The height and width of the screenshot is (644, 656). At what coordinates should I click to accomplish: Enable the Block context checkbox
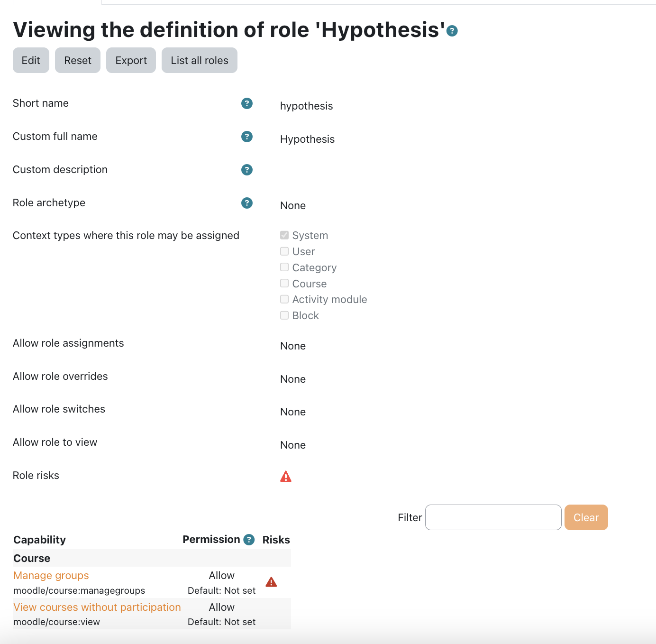coord(284,315)
